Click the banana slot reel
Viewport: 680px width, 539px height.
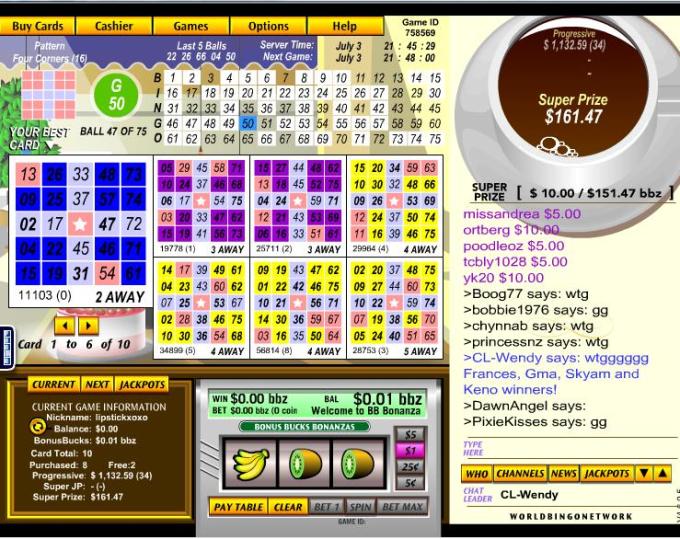250,464
